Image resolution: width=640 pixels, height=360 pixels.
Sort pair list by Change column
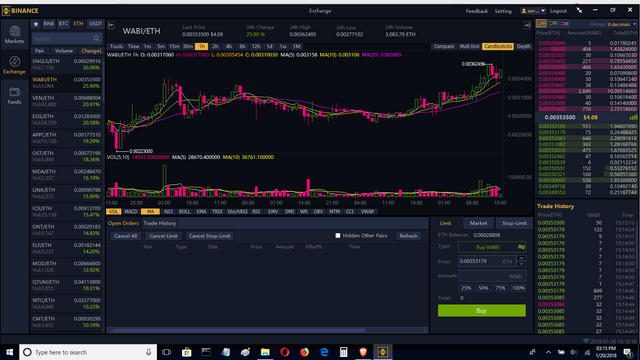coord(91,51)
